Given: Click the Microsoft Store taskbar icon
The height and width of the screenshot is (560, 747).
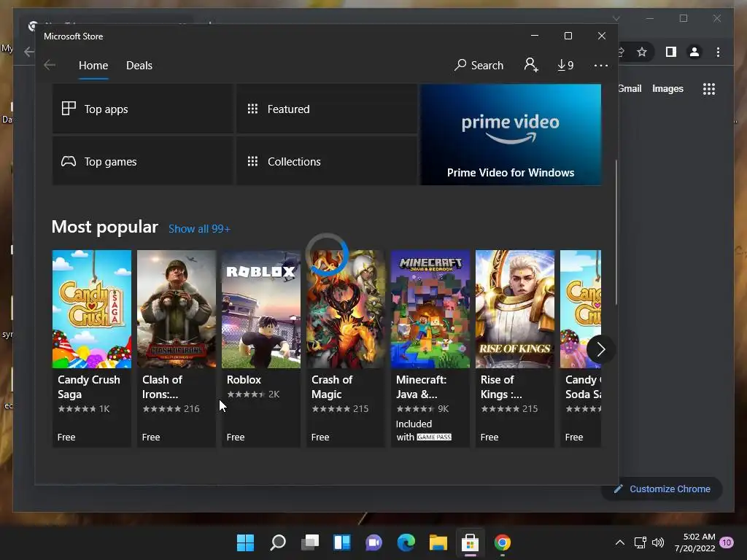Looking at the screenshot, I should (471, 542).
